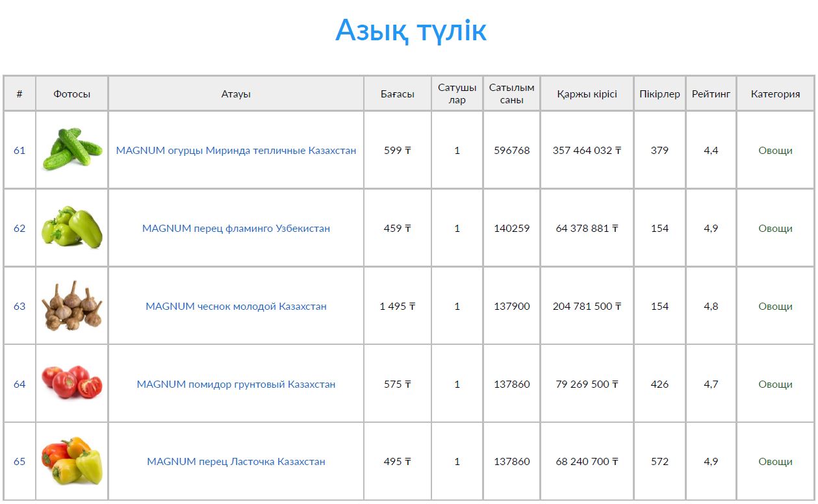Select price 1 495 ₸
This screenshot has height=504, width=818.
click(x=398, y=306)
